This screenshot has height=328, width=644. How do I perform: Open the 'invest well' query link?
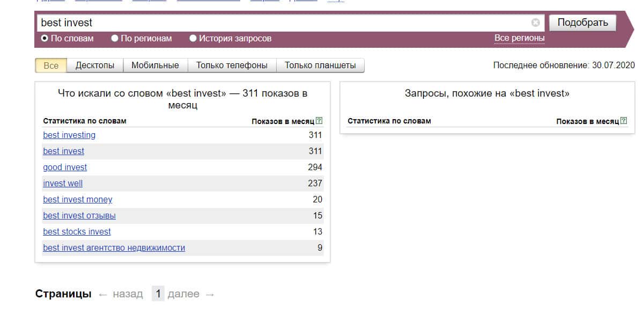click(63, 183)
